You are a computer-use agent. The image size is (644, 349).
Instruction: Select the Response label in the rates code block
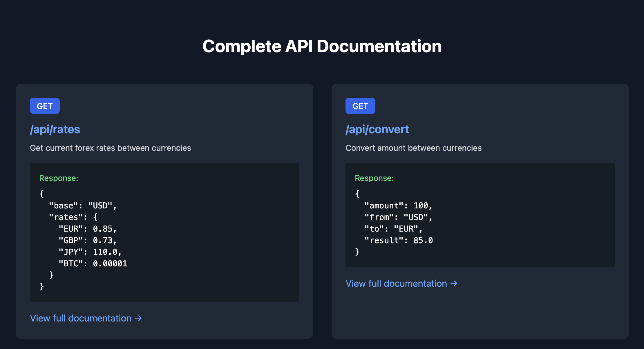[58, 178]
